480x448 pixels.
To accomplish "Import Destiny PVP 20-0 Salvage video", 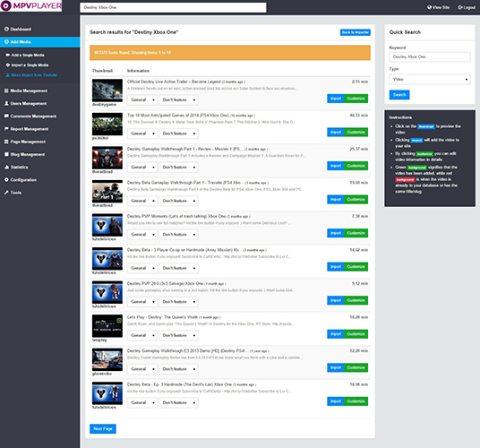I will pos(336,300).
